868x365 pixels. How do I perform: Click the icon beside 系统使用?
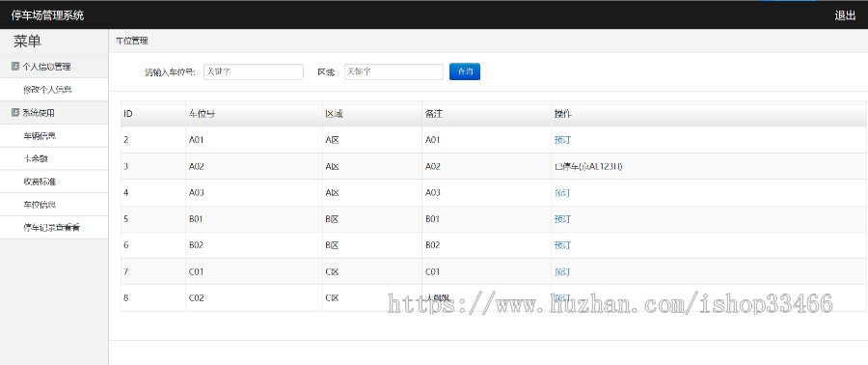(x=15, y=112)
